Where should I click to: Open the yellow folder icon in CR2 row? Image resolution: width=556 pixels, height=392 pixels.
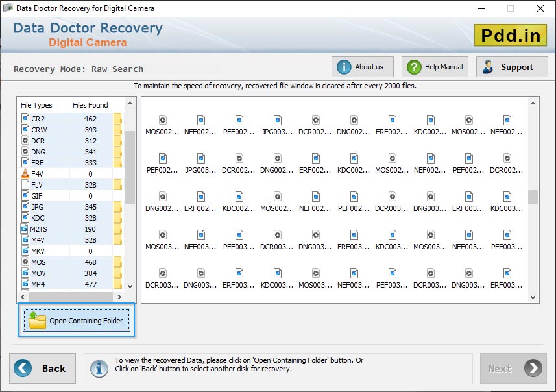tap(117, 118)
